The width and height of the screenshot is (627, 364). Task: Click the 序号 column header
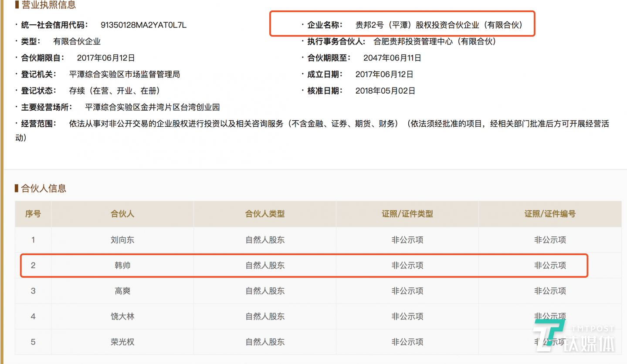coord(33,214)
